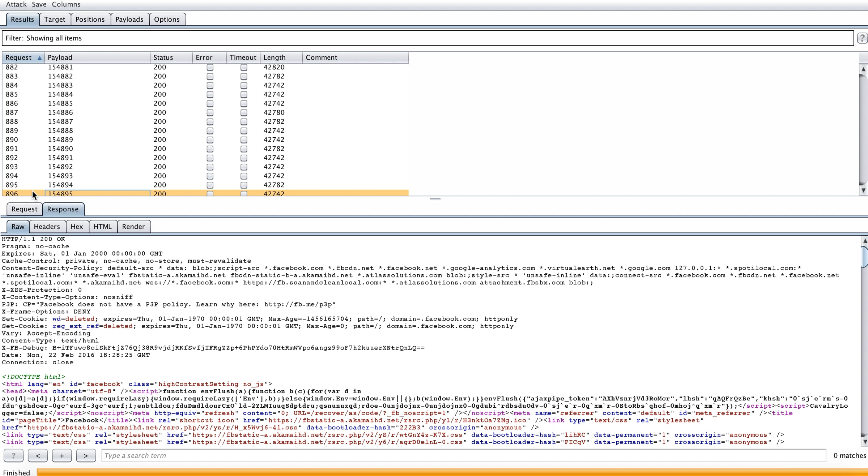Screen dimensions: 868x476
Task: Toggle Error checkbox for request 882
Action: point(210,67)
